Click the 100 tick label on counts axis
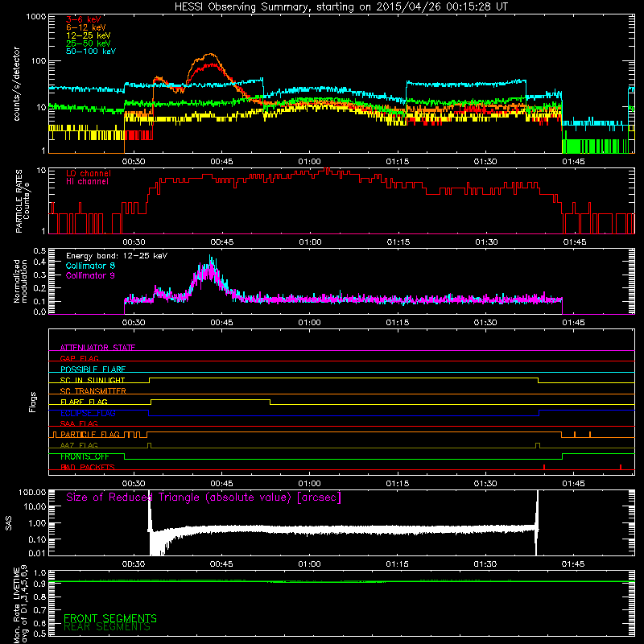 pyautogui.click(x=38, y=61)
